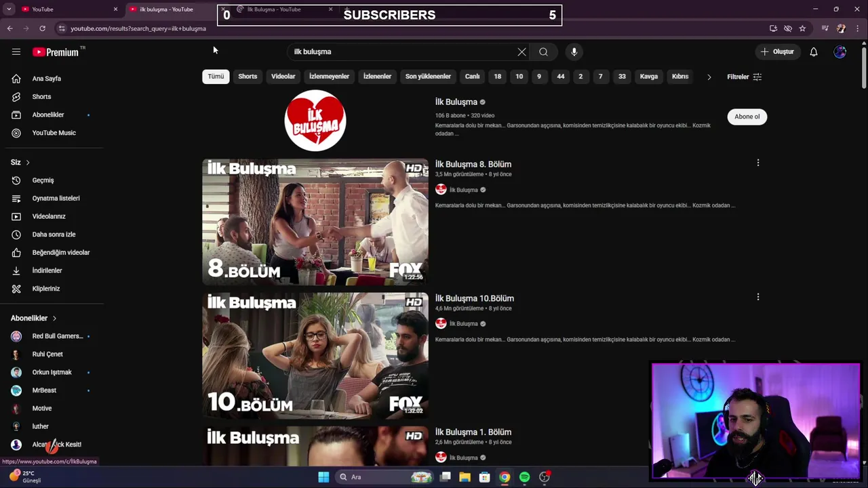
Task: Open Chrome from the taskbar
Action: click(x=505, y=477)
